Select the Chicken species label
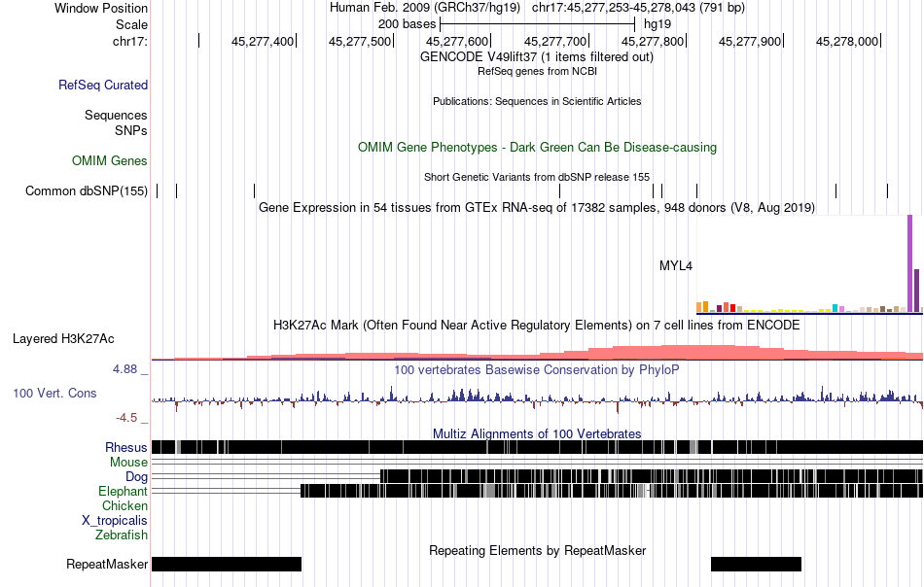Image resolution: width=924 pixels, height=587 pixels. [124, 505]
